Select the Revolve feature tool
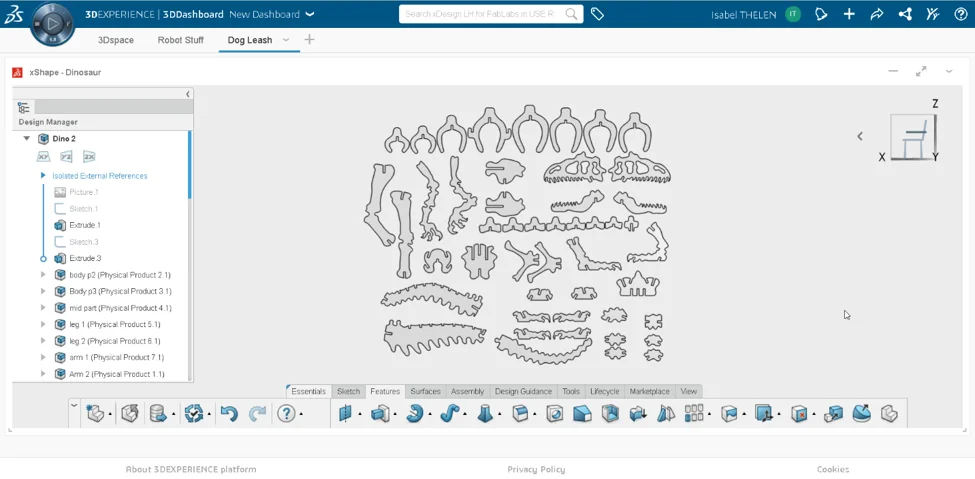Screen dimensions: 975x479 414,414
